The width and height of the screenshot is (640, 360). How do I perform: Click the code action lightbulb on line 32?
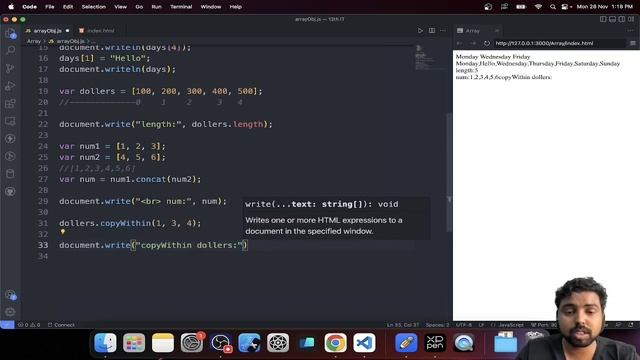coord(62,232)
